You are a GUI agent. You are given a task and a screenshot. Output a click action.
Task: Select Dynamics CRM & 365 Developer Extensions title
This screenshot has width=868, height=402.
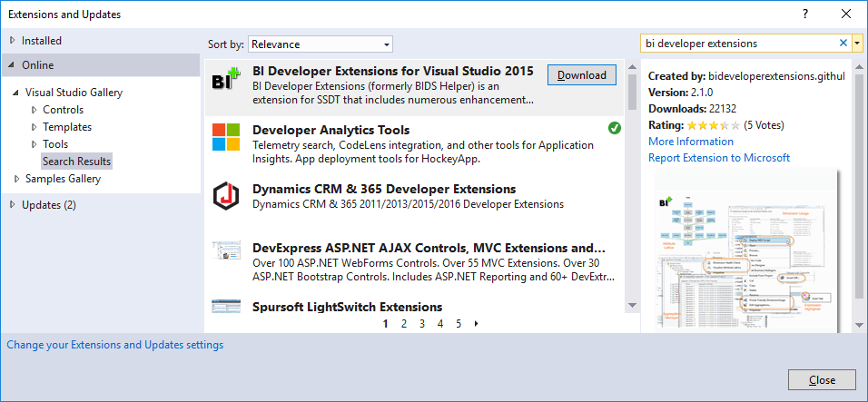[x=384, y=189]
